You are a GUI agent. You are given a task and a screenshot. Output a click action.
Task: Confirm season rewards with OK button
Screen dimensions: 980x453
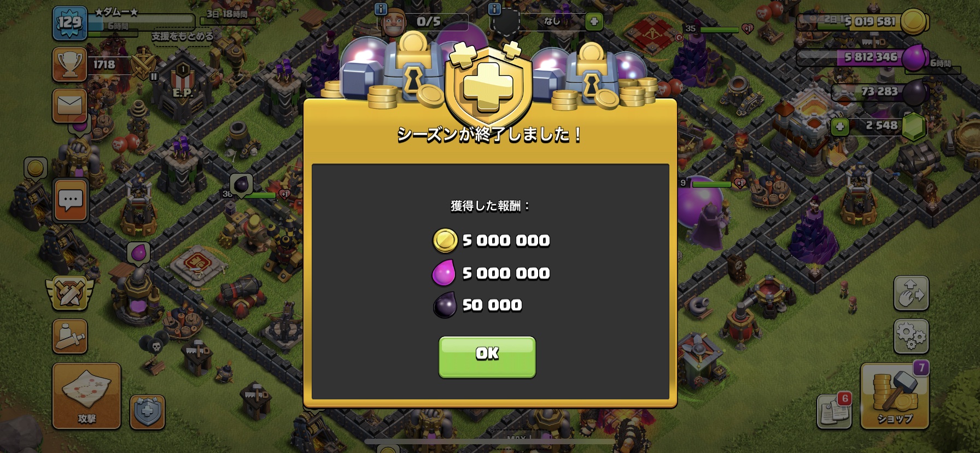point(487,357)
